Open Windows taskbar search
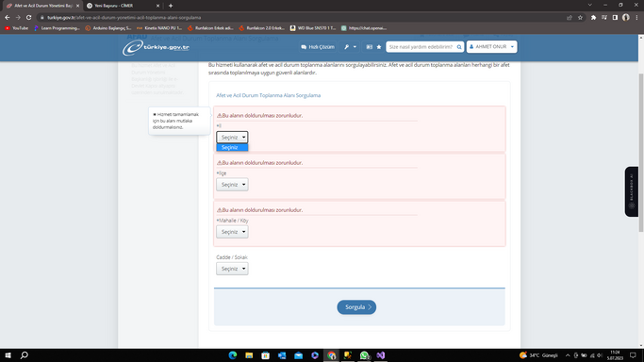 (25, 355)
